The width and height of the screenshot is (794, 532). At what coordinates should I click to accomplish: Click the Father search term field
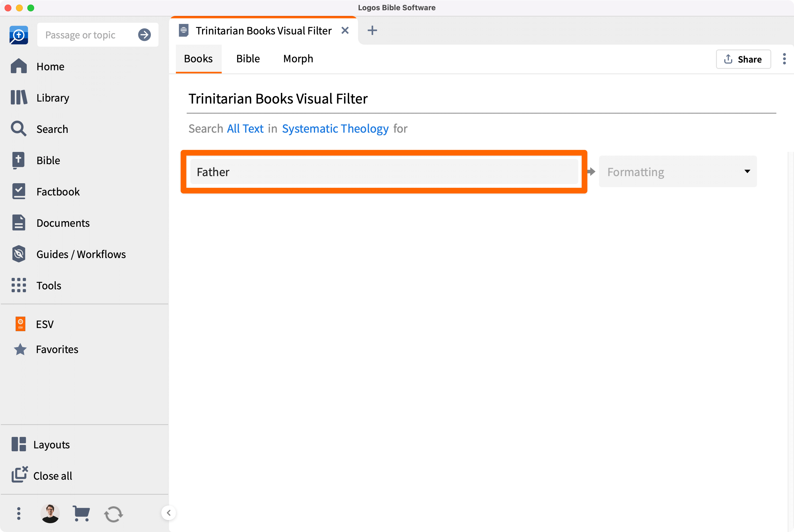point(384,172)
